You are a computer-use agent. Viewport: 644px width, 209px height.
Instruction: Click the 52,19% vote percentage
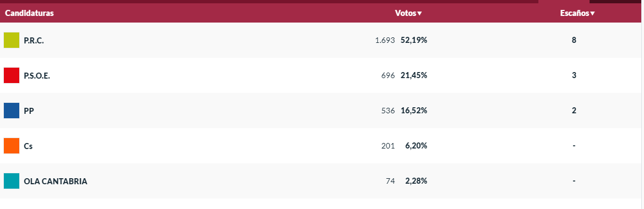point(414,40)
